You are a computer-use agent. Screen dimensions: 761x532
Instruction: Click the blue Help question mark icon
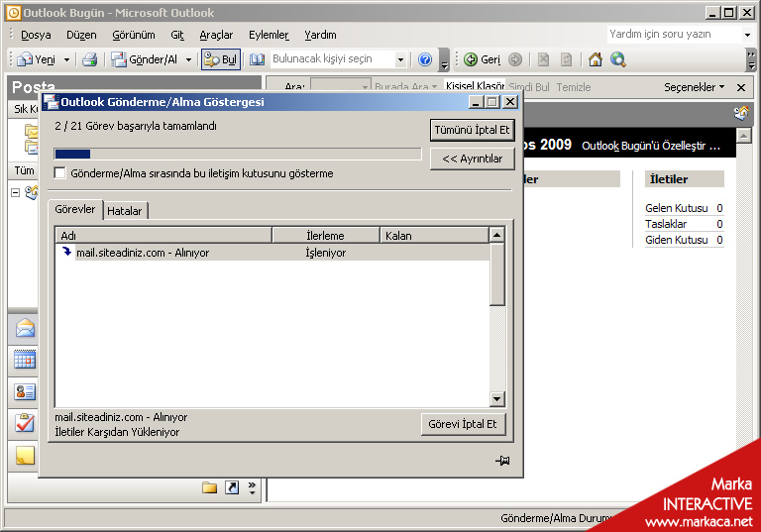(425, 59)
